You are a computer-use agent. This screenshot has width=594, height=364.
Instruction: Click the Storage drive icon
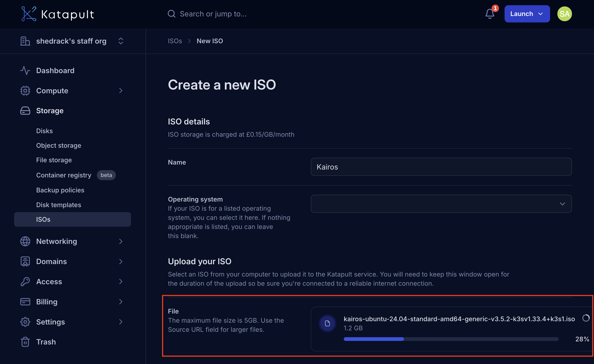pyautogui.click(x=25, y=111)
